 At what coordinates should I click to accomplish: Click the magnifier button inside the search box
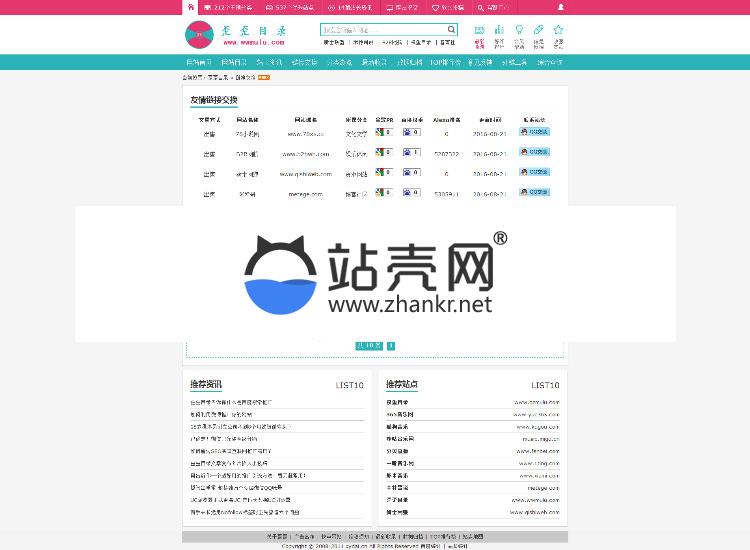(451, 30)
